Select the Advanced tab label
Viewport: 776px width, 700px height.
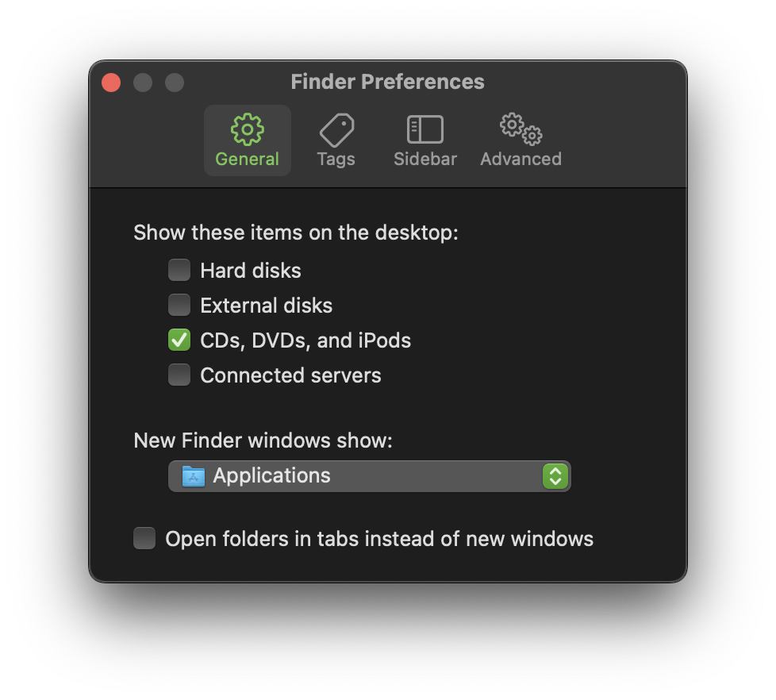[x=521, y=159]
